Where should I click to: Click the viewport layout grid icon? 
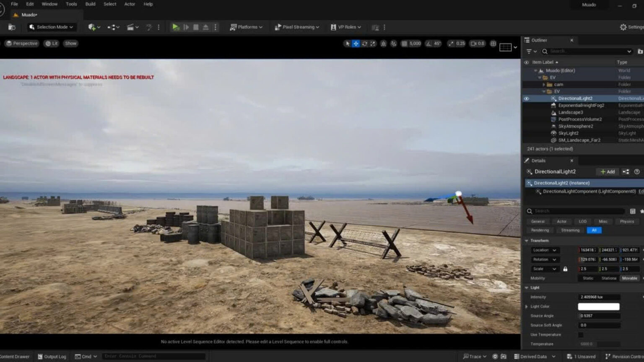coord(493,44)
